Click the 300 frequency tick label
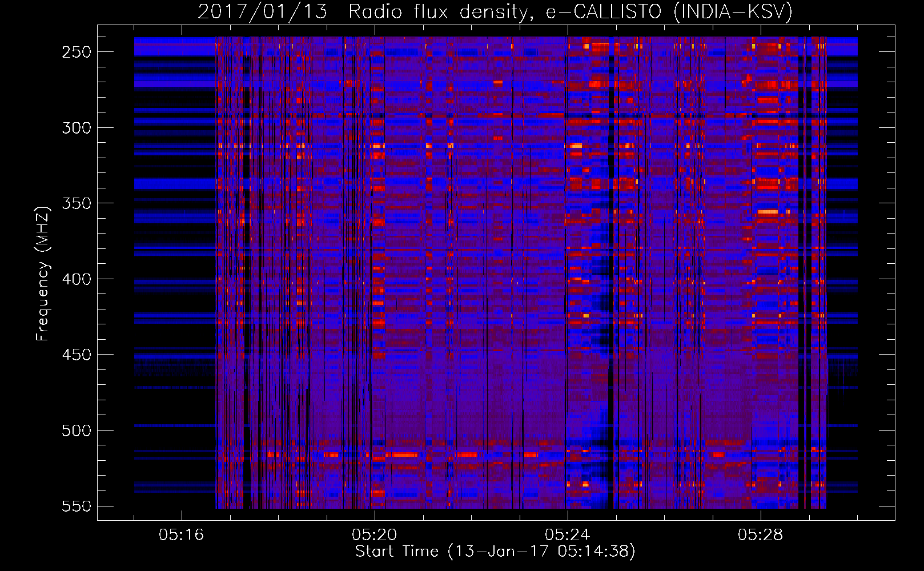The image size is (924, 571). (x=77, y=127)
